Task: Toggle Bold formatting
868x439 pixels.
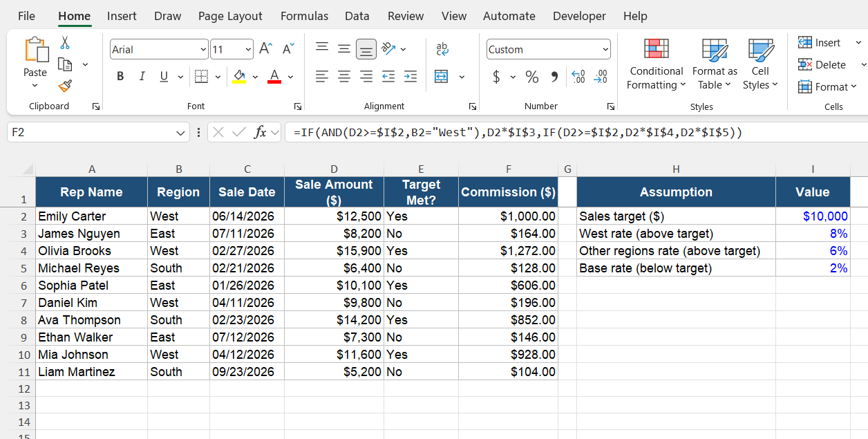Action: (x=120, y=76)
